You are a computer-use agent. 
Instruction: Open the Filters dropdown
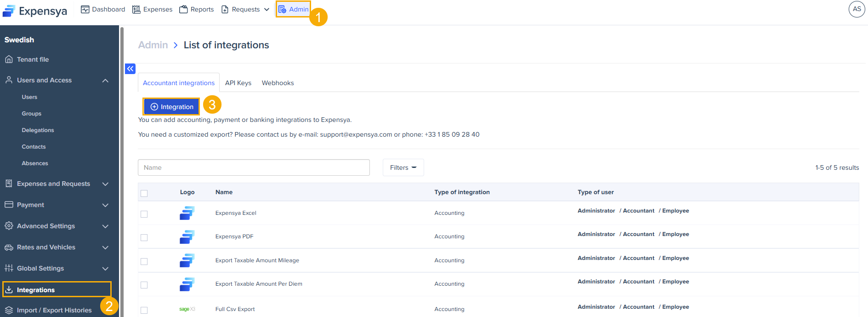403,167
